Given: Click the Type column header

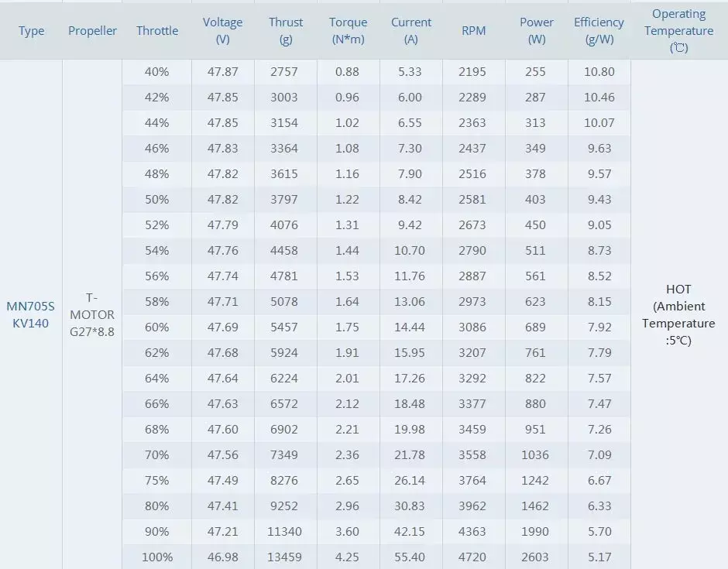Looking at the screenshot, I should point(32,31).
